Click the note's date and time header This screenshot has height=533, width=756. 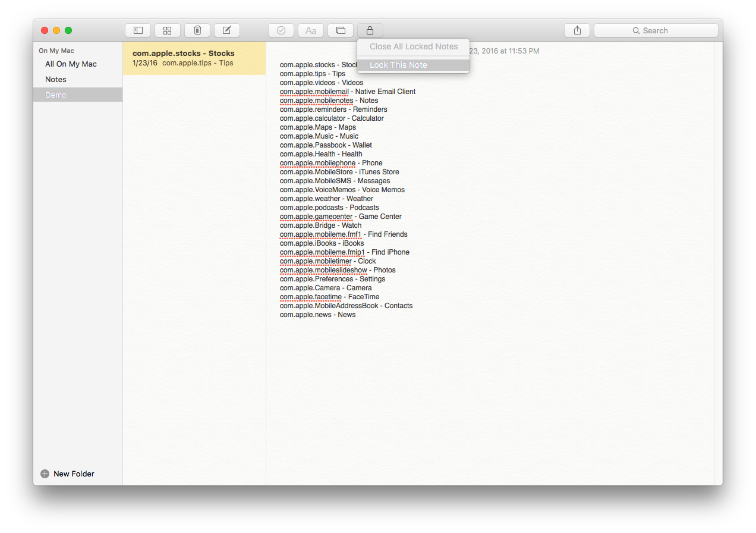pos(505,51)
